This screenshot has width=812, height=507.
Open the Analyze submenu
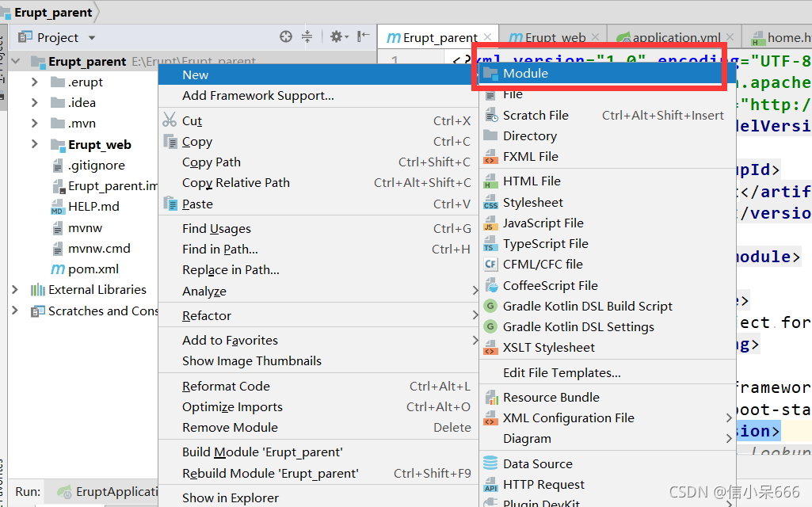point(318,291)
